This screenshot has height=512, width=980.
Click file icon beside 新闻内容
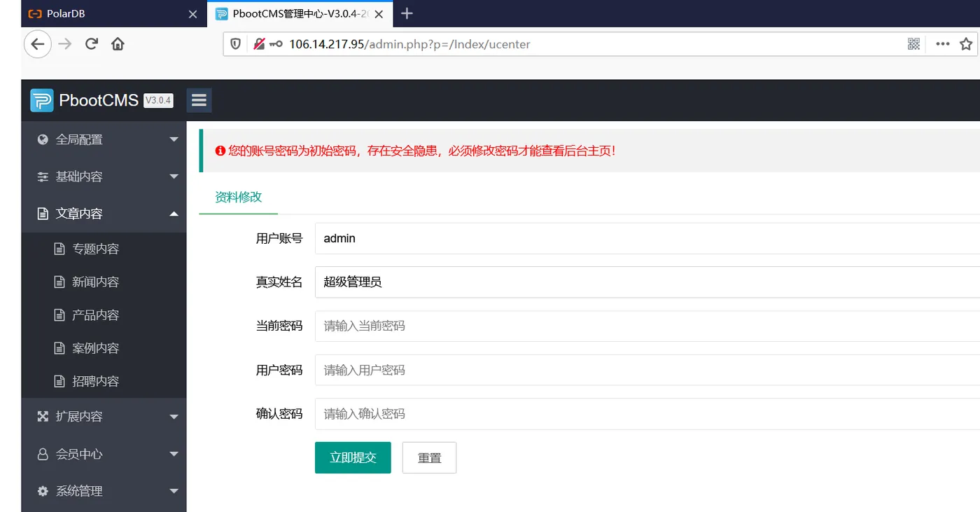click(x=59, y=282)
